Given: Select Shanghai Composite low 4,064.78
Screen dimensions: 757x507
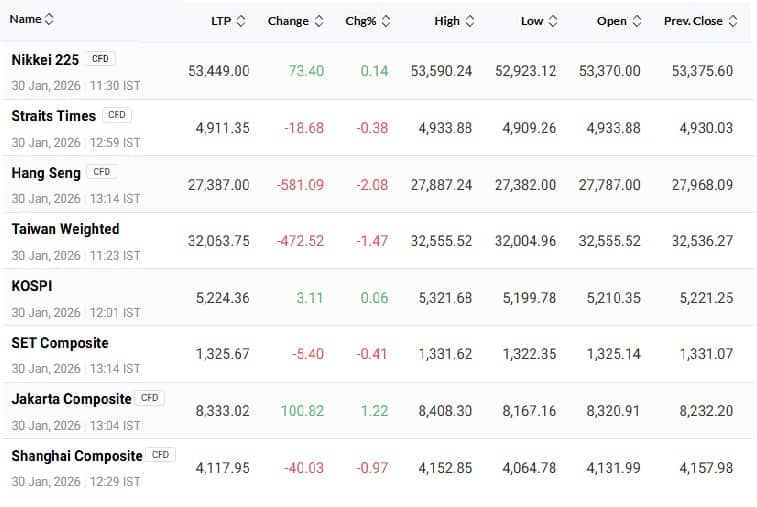Looking at the screenshot, I should point(529,468).
